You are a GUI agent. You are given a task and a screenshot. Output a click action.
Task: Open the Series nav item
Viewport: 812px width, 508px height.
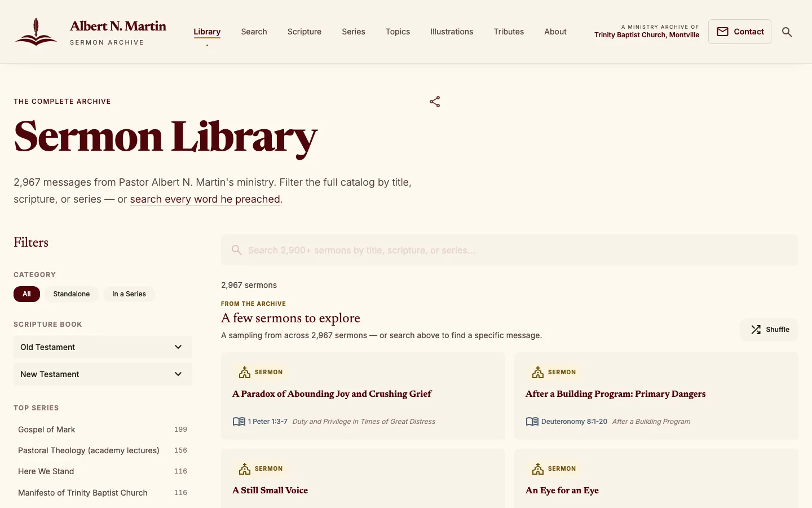click(x=354, y=32)
